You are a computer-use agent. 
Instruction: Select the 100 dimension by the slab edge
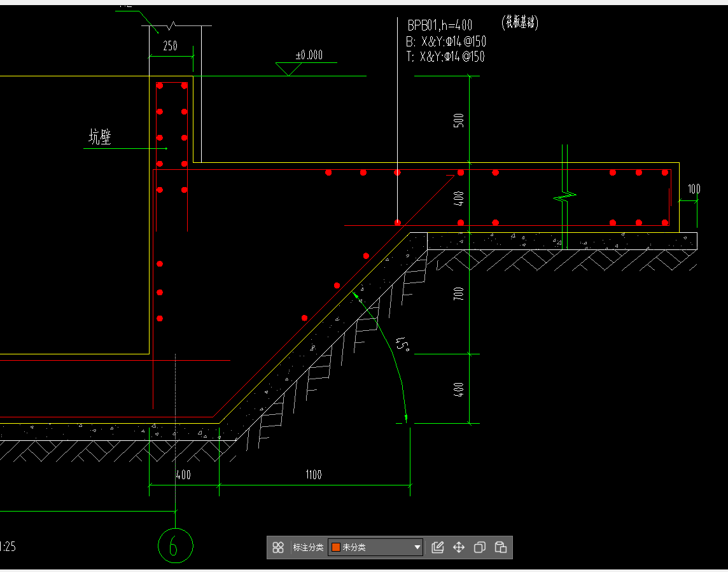694,189
